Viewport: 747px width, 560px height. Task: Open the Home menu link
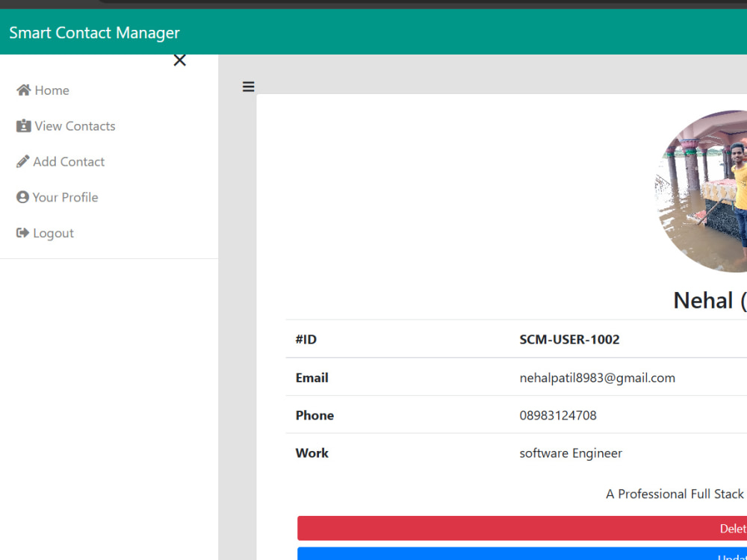pos(43,90)
